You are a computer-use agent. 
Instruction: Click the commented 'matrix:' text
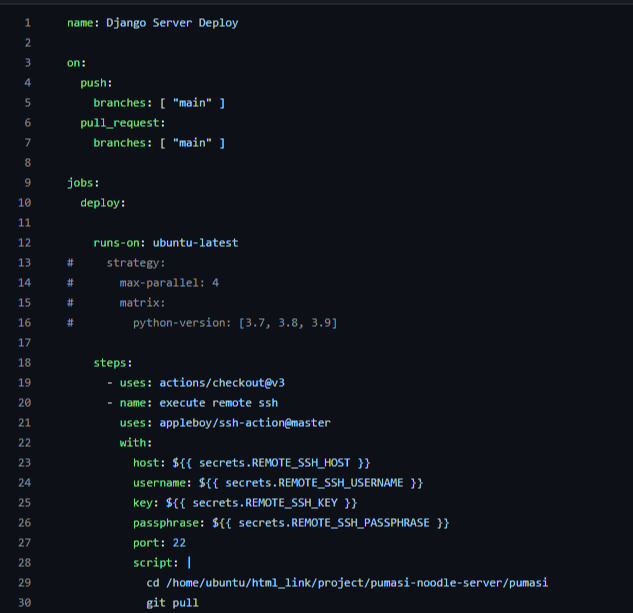point(142,303)
